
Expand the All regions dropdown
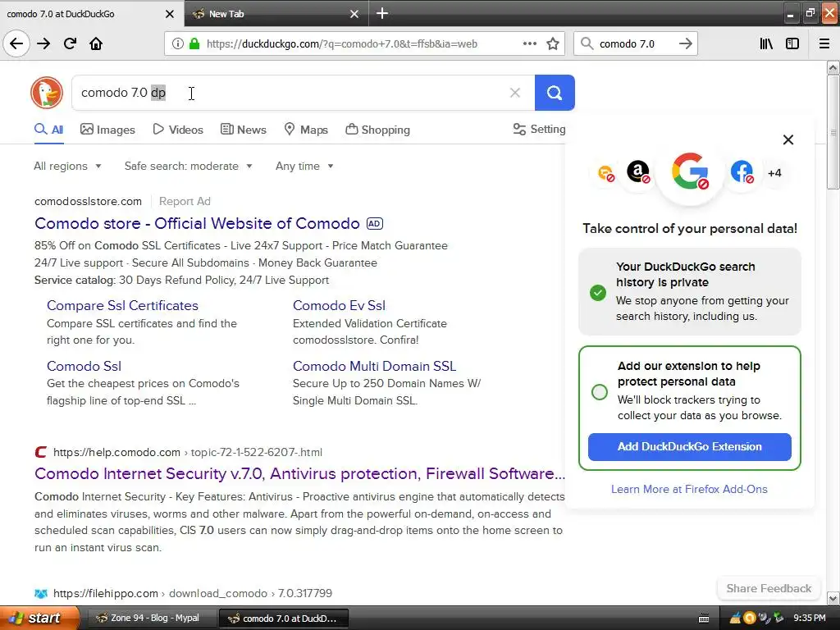pos(67,166)
